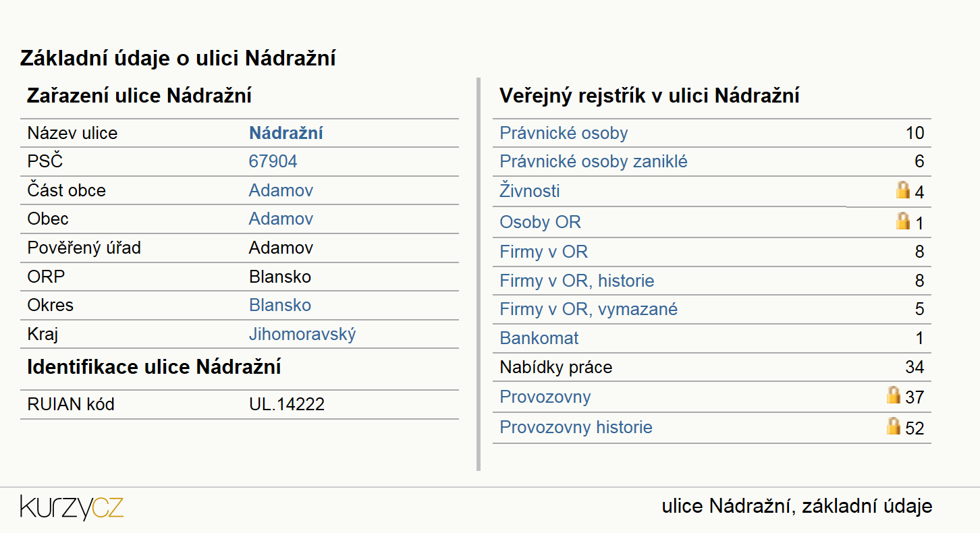Open the postal code 67904 link
This screenshot has width=980, height=533.
coord(273,162)
